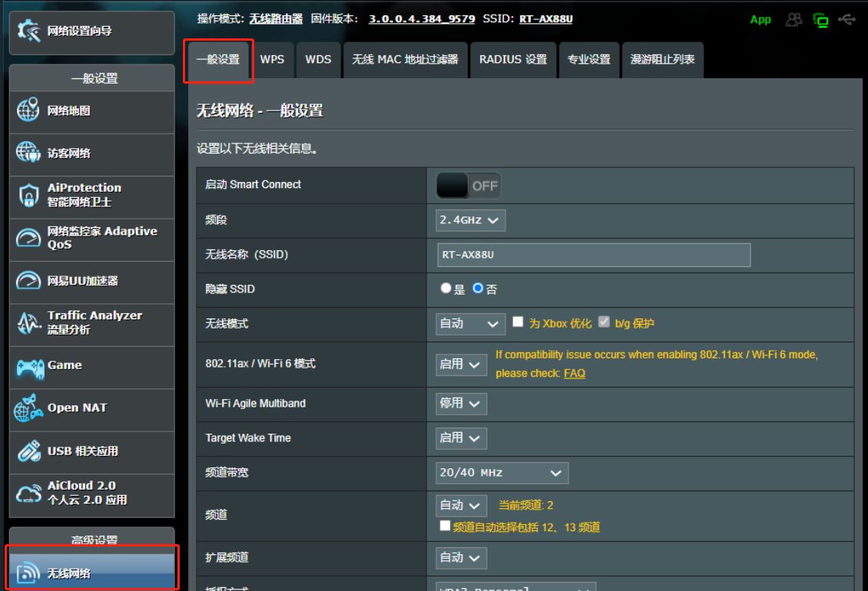This screenshot has width=868, height=591.
Task: Open the FAQ link
Action: 574,374
